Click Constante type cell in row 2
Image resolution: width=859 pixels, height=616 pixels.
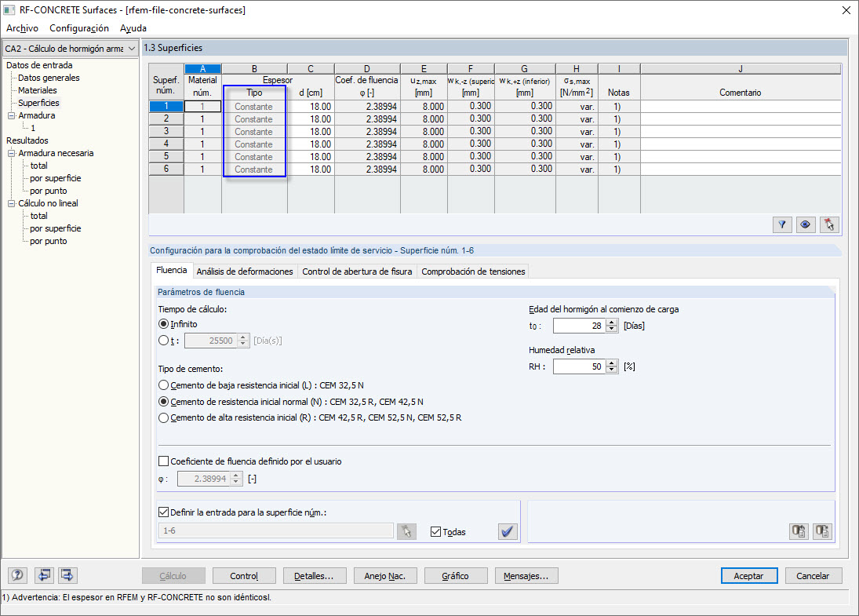[x=254, y=119]
